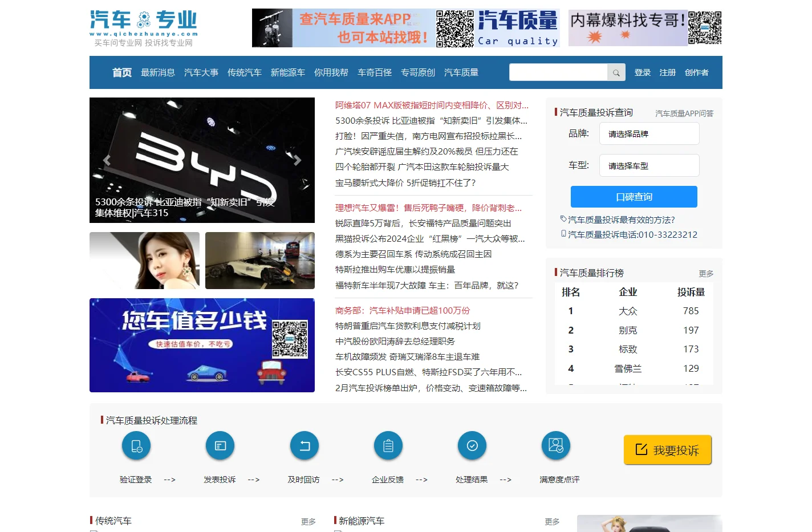Open headline 中汽股份欧阳涛辞去总经理职务
The image size is (812, 532).
395,341
